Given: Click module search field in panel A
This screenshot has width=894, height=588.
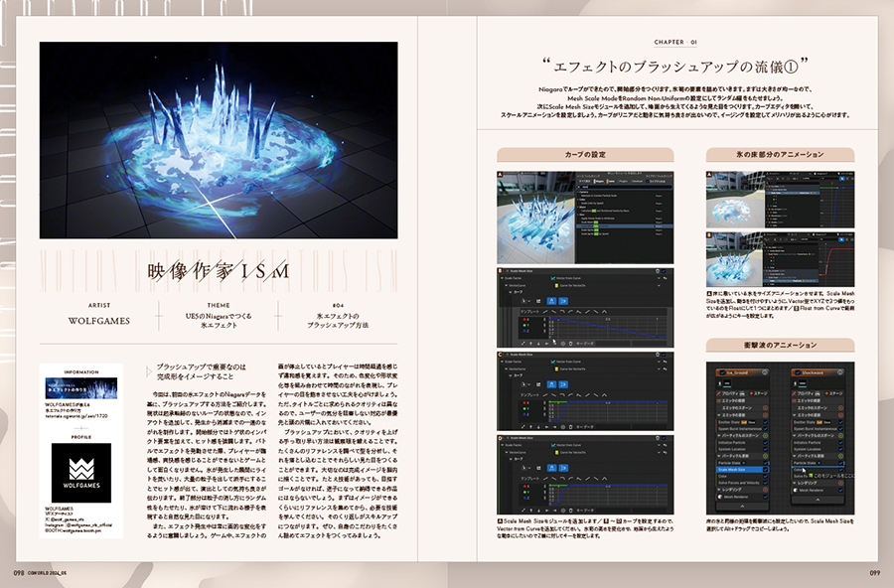Looking at the screenshot, I should pyautogui.click(x=625, y=187).
